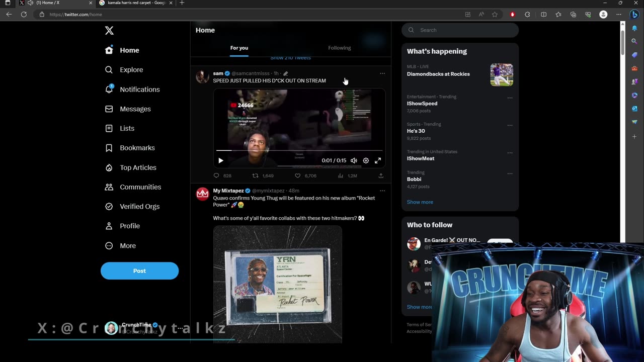Click the tweet video progress bar

(x=299, y=150)
